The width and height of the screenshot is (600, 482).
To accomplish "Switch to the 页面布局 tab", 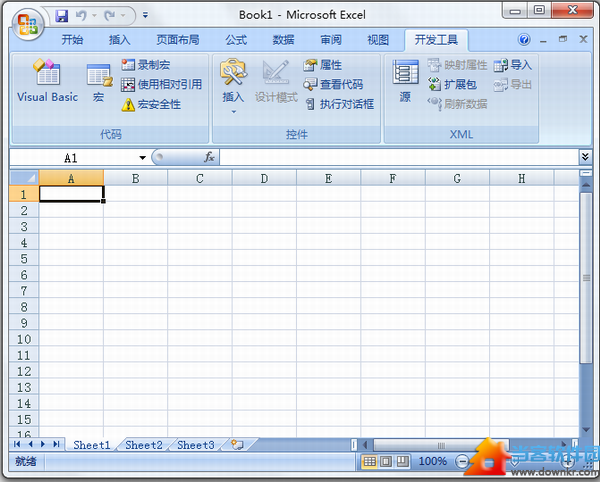I will click(178, 39).
